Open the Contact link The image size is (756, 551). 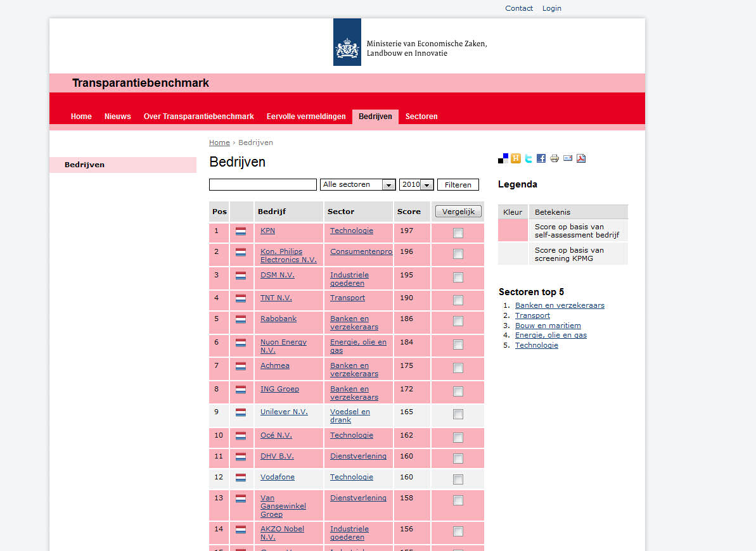519,8
